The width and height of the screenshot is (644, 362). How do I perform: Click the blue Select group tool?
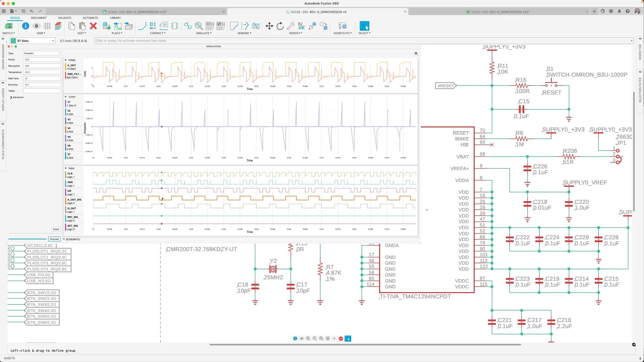click(364, 26)
